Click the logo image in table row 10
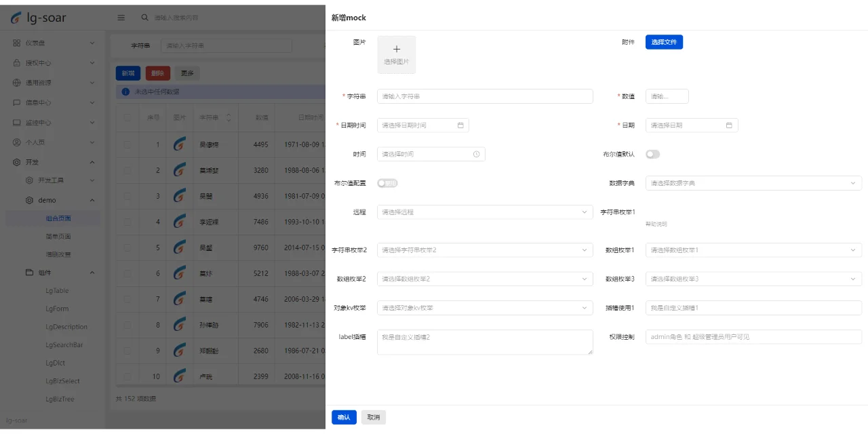 click(x=180, y=376)
